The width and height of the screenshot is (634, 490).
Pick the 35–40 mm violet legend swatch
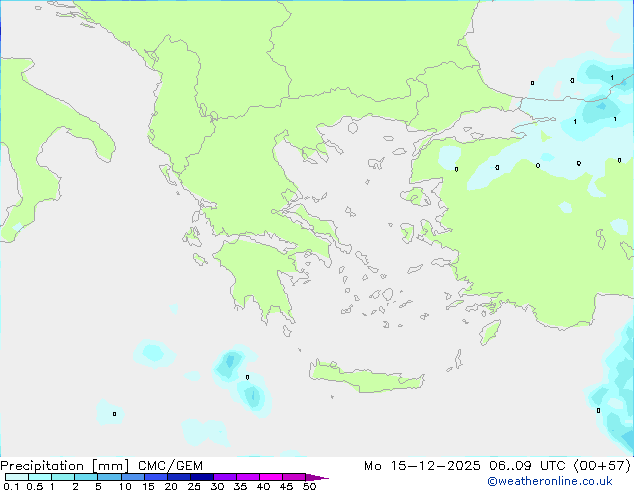[x=248, y=477]
